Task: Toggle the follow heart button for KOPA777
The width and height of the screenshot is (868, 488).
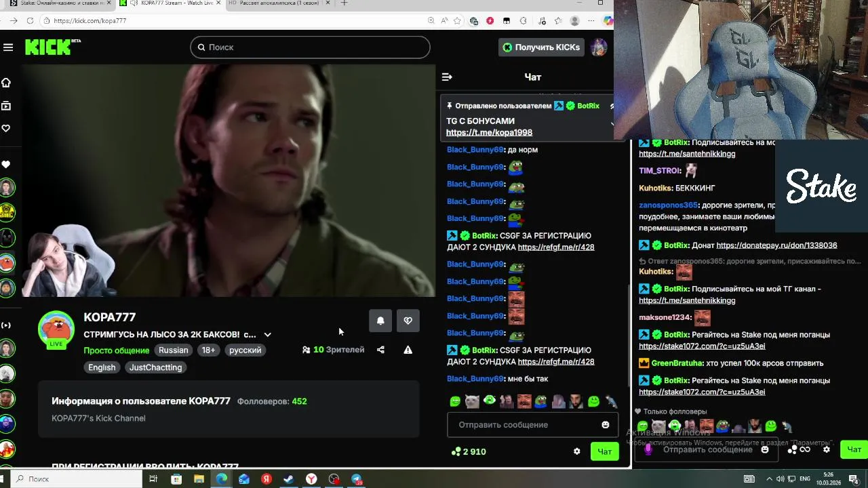Action: click(408, 321)
